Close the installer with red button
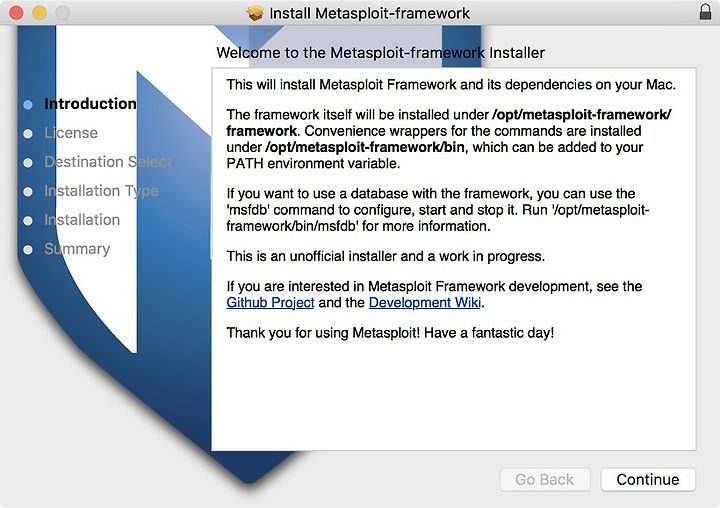 17,12
